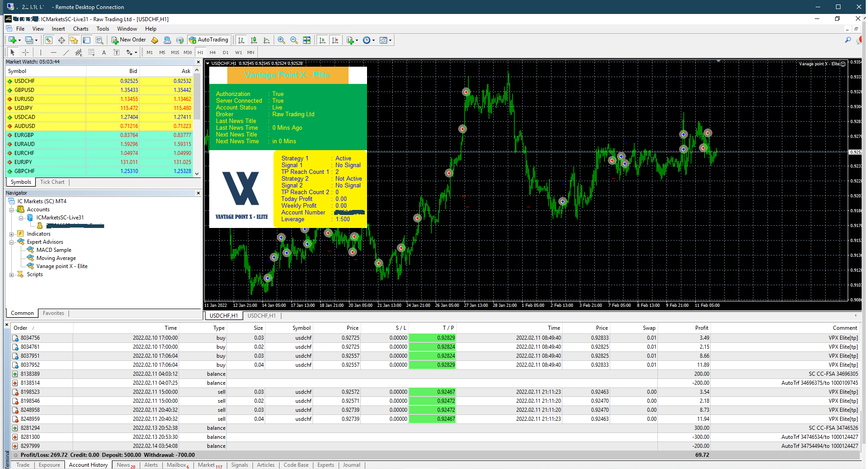
Task: Toggle chart auto scroll icon
Action: tap(322, 40)
